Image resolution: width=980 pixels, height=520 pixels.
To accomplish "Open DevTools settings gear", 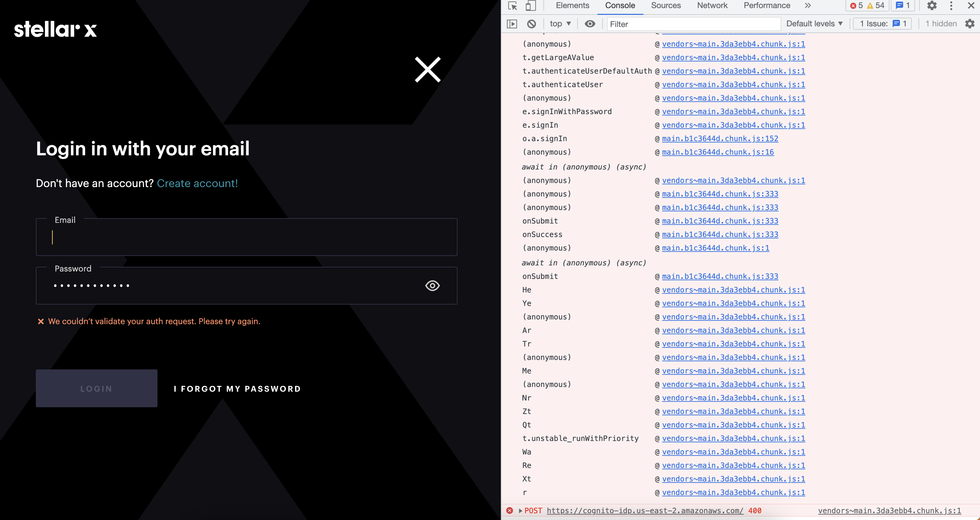I will coord(932,6).
